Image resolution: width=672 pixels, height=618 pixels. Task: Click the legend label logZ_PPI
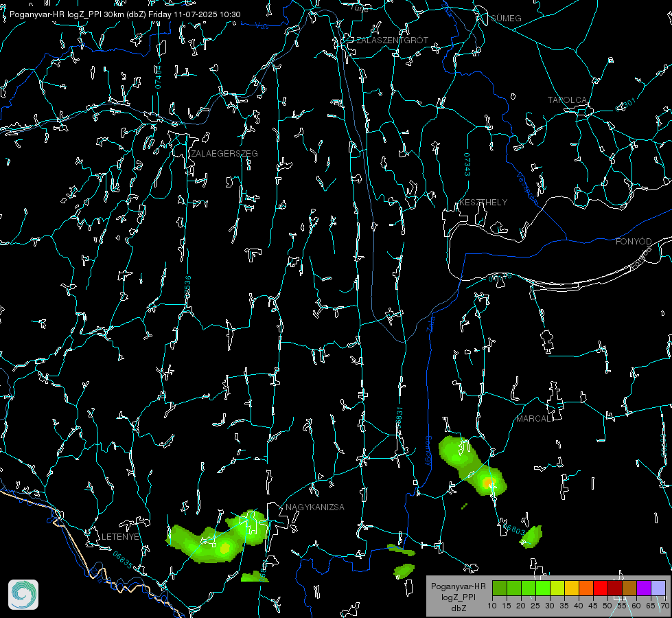(x=458, y=597)
